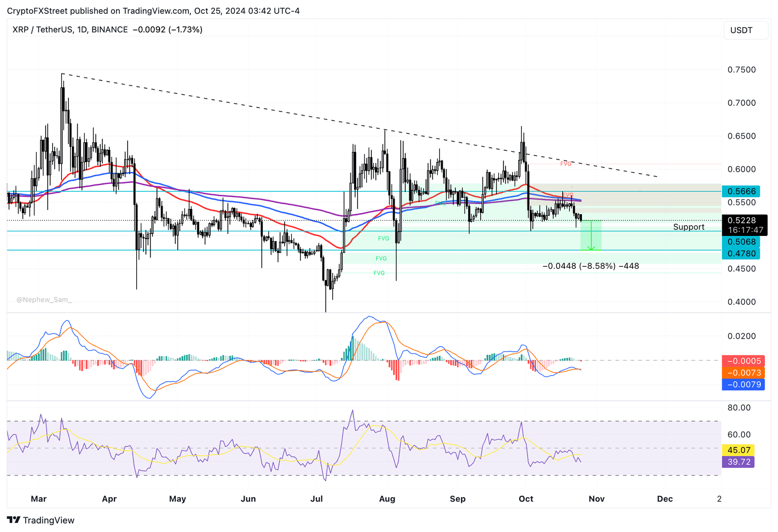Click the TradingView logo icon
778x532 pixels.
pos(15,520)
